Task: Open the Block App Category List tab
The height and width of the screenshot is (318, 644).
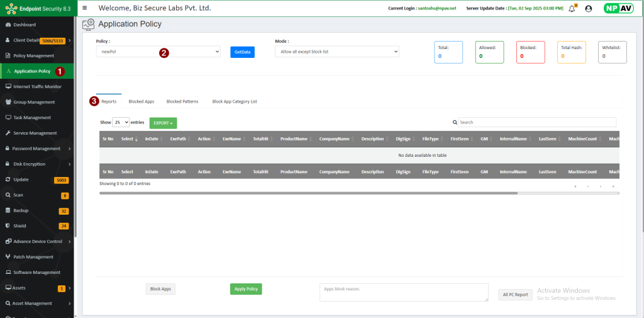Action: pyautogui.click(x=235, y=101)
